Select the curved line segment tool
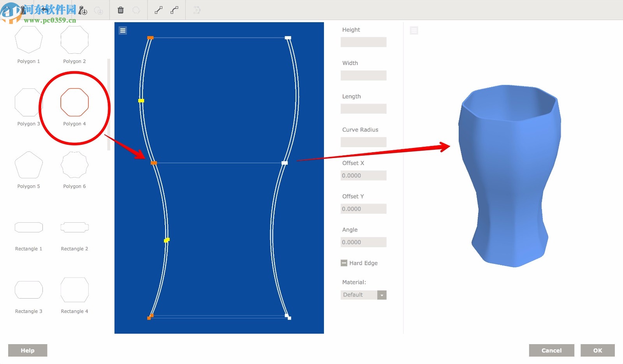Viewport: 623px width, 364px height. 174,10
